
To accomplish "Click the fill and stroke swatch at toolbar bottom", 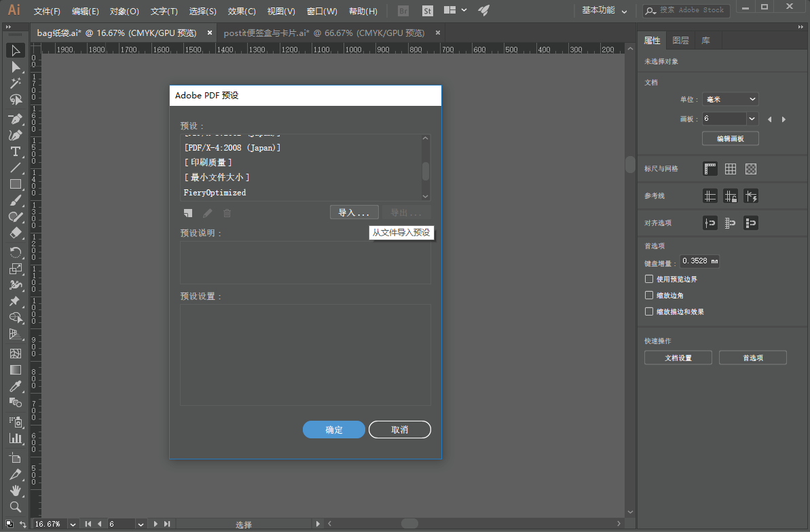I will click(10, 524).
